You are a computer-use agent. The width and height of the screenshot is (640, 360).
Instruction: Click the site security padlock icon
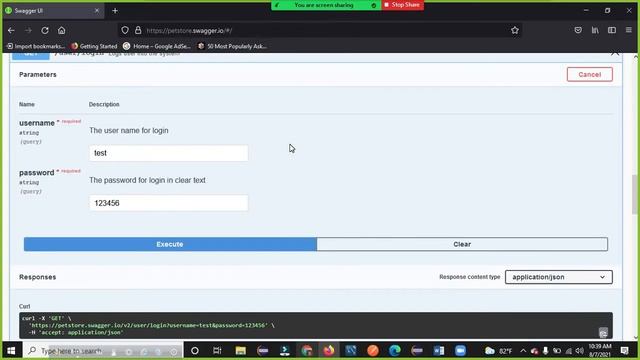[x=138, y=30]
